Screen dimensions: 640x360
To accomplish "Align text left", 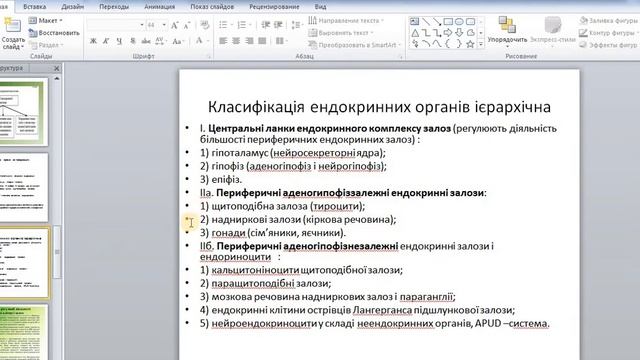I will coord(223,41).
